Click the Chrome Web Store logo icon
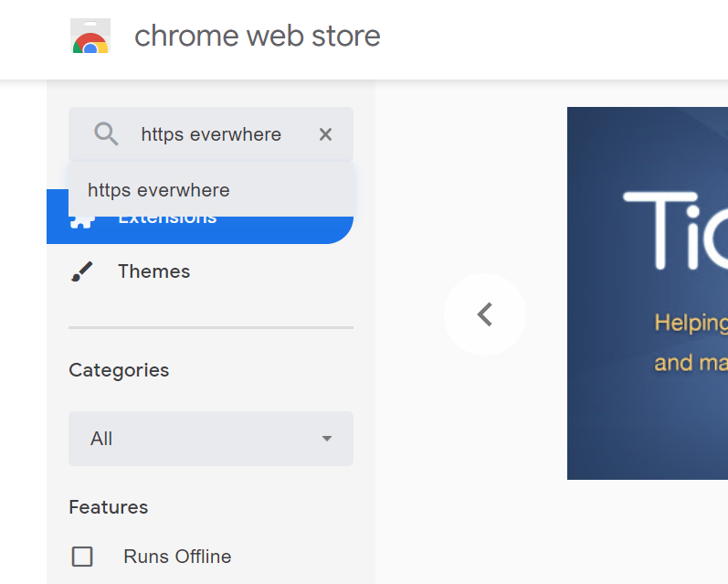728x584 pixels. tap(90, 36)
